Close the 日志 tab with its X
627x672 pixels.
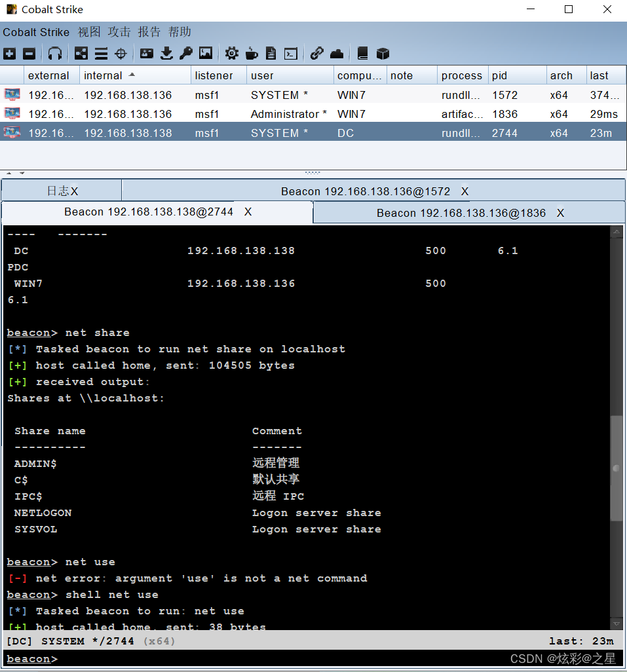[x=75, y=191]
